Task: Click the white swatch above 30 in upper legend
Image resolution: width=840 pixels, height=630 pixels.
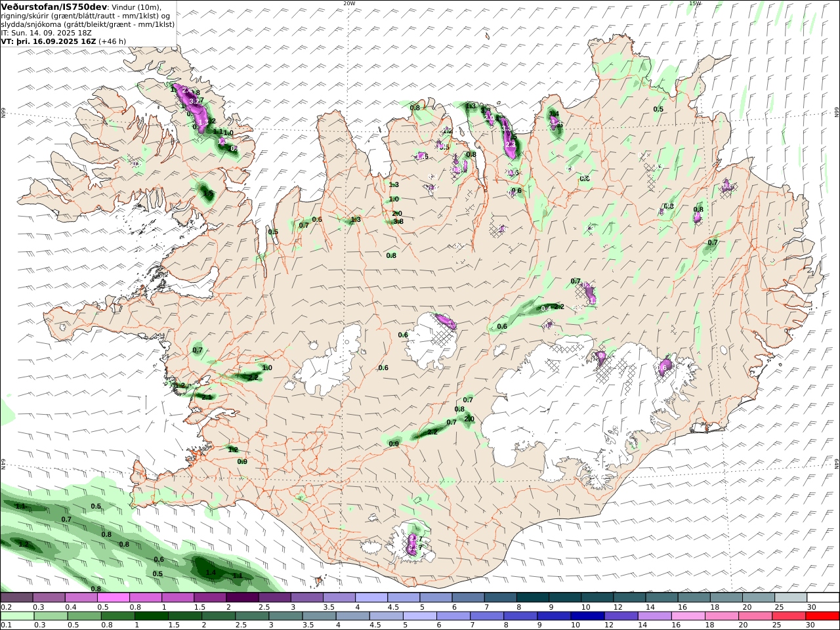Action: (x=823, y=598)
